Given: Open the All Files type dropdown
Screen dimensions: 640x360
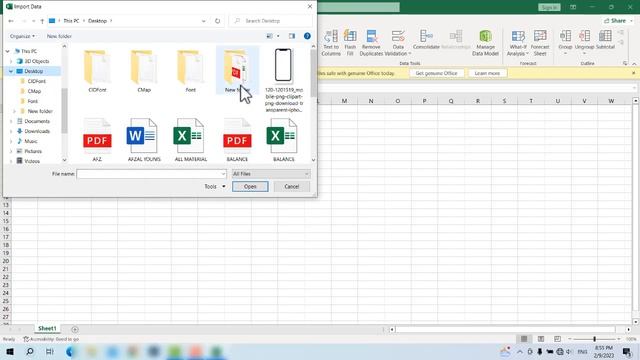Looking at the screenshot, I should tap(271, 174).
